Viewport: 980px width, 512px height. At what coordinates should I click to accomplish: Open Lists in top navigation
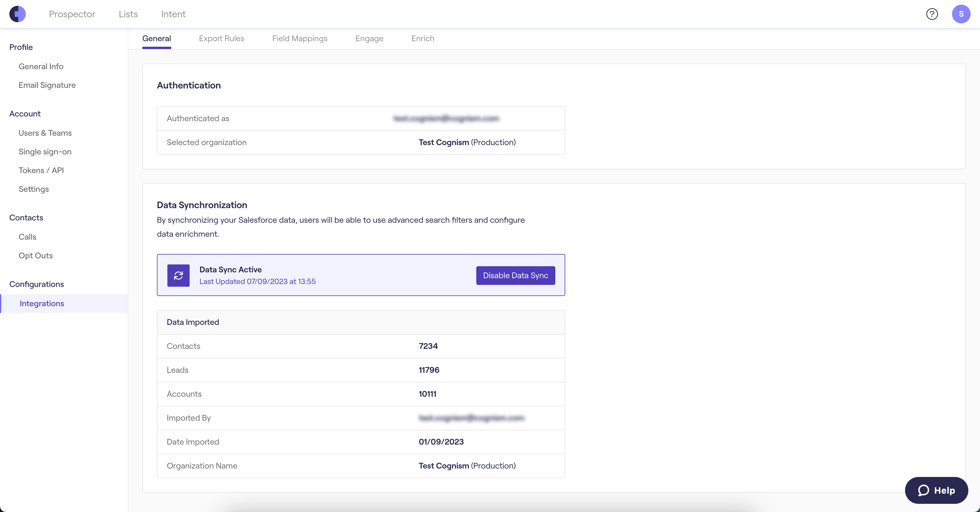tap(128, 14)
